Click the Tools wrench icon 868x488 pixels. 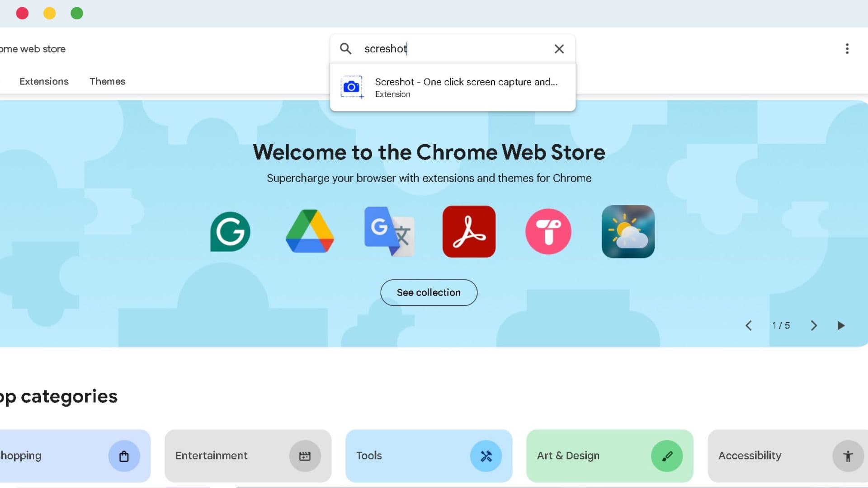pos(486,456)
